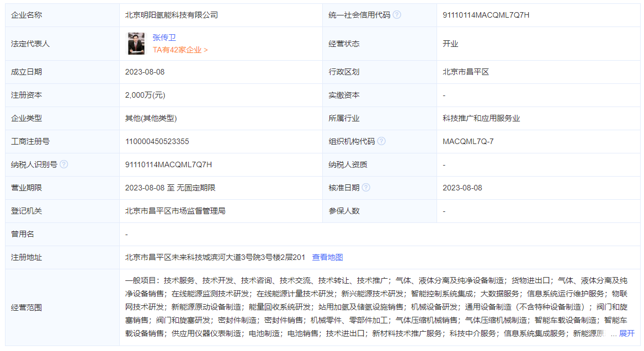Click 实缴资本 label cell
This screenshot has height=351, width=644.
(x=380, y=95)
